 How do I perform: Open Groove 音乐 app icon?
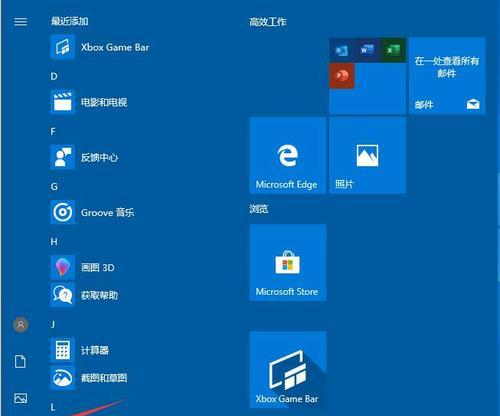(x=63, y=212)
